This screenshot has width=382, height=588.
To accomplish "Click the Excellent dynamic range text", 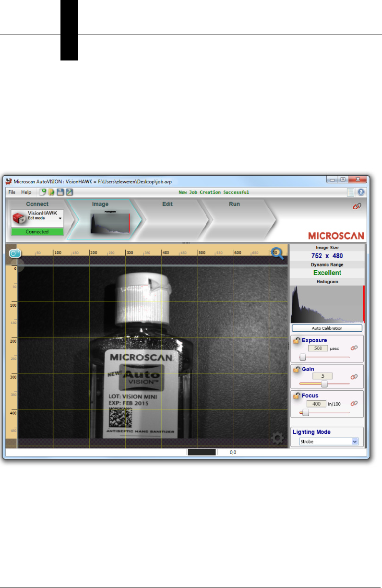I will pos(327,273).
